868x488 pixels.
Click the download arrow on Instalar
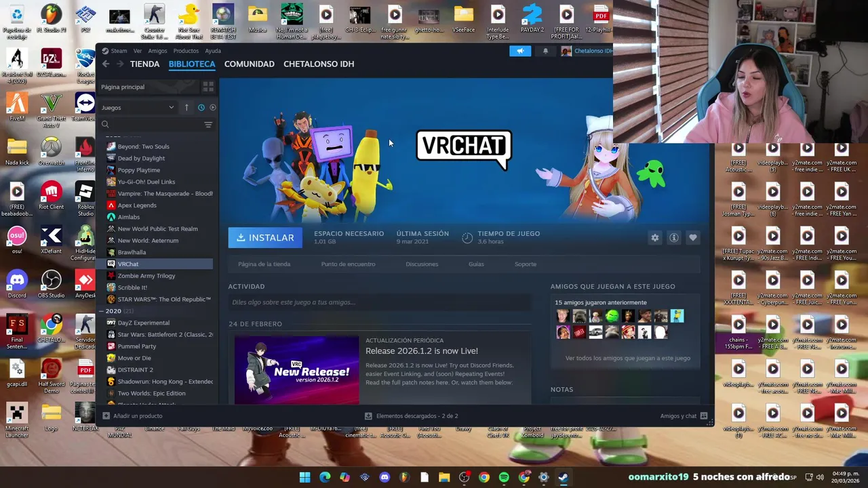[x=239, y=238]
